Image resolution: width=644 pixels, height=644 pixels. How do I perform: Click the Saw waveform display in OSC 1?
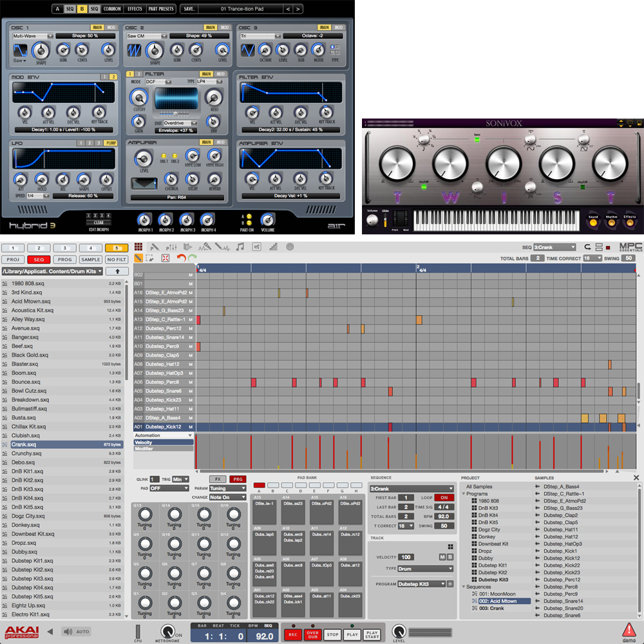[x=20, y=50]
